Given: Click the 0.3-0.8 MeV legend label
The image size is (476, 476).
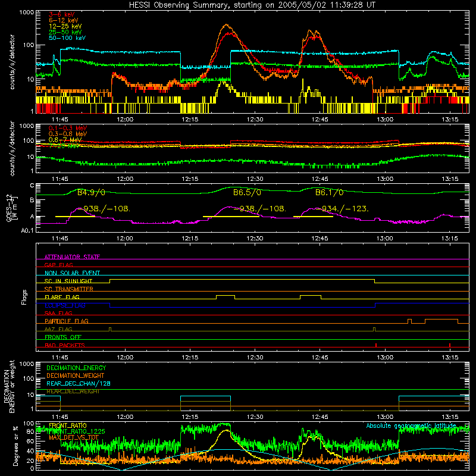Looking at the screenshot, I should pyautogui.click(x=68, y=134).
